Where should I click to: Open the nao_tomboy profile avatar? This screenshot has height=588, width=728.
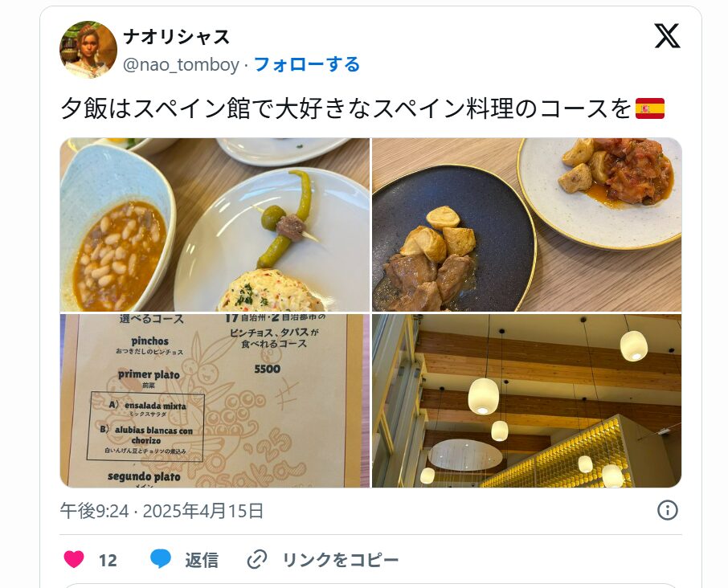click(x=88, y=49)
